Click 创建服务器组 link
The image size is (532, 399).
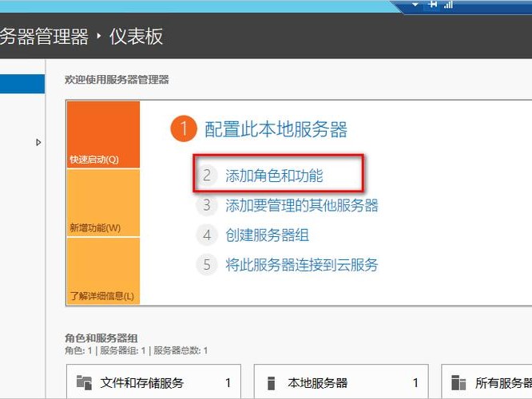pyautogui.click(x=267, y=235)
